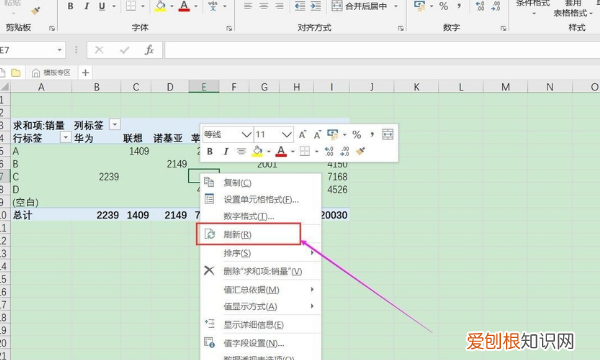Open mini toolbar font name 等线 dropdown
The image size is (600, 360).
(x=246, y=135)
